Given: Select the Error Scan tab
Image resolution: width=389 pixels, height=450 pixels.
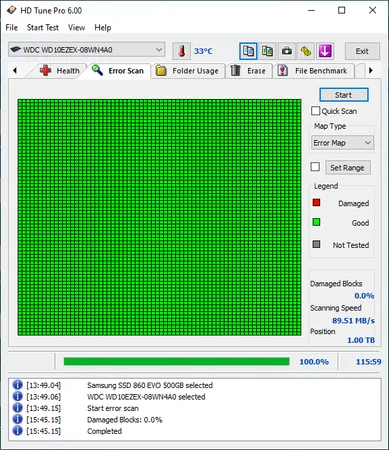Looking at the screenshot, I should point(118,71).
